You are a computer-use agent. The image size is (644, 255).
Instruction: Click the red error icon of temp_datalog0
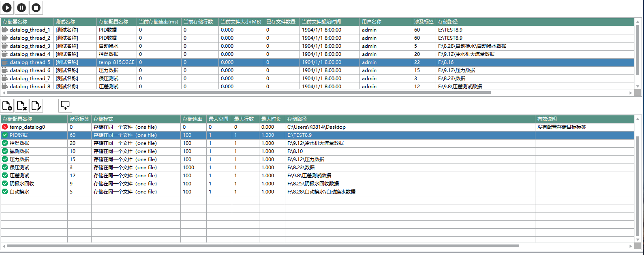[x=5, y=127]
